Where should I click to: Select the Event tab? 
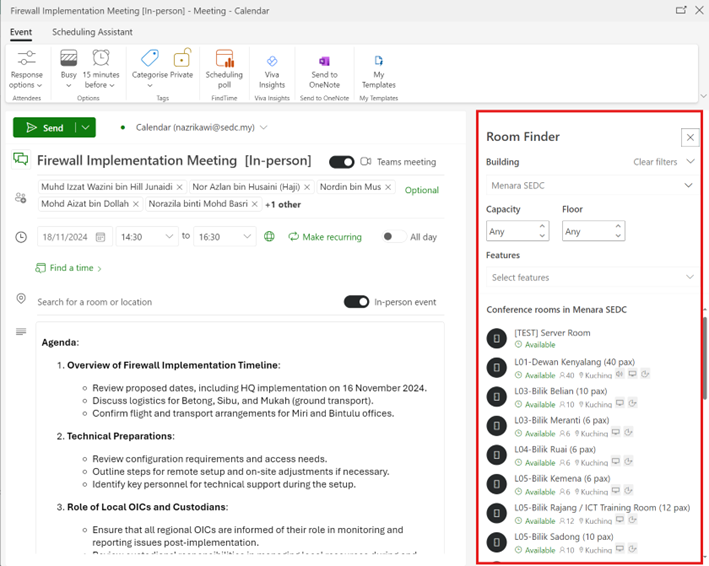click(x=21, y=32)
